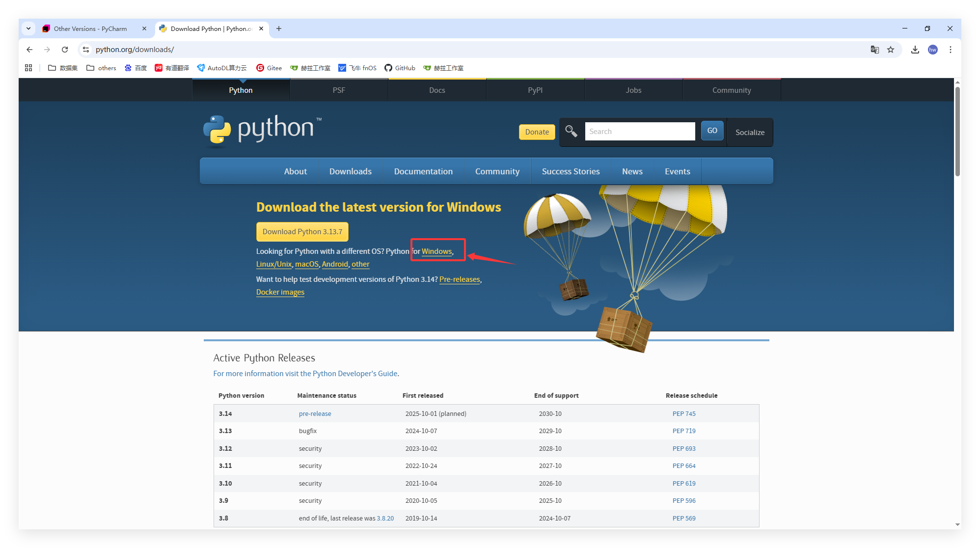Open the PEP 745 link
This screenshot has width=980, height=548.
684,413
